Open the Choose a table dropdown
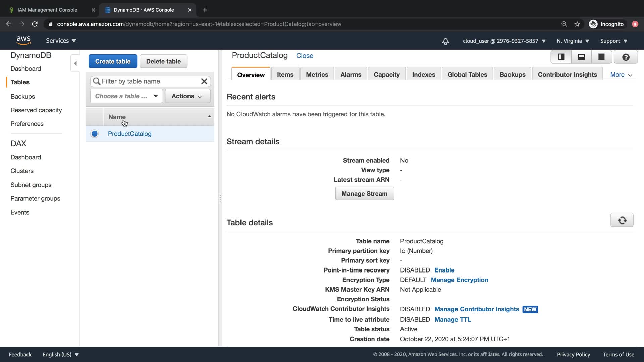 (x=126, y=96)
